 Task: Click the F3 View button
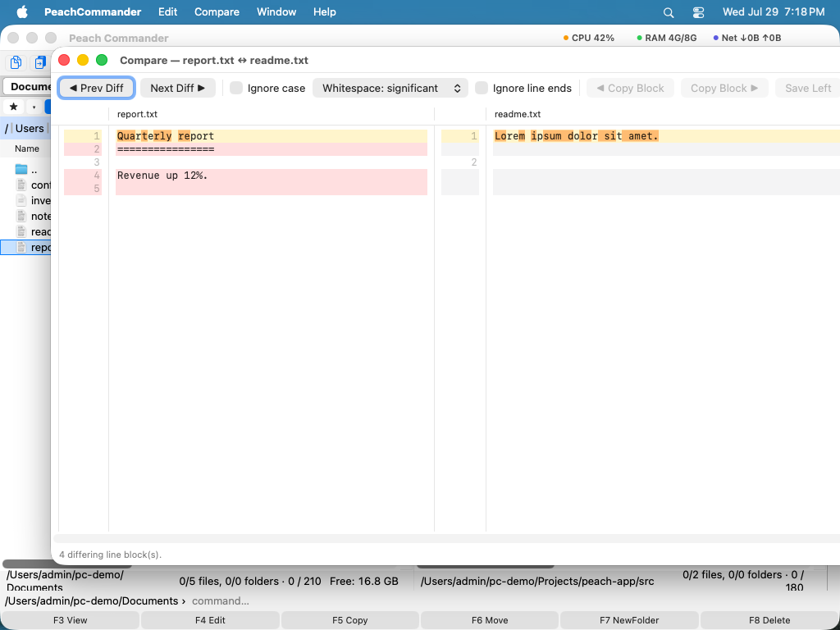point(71,620)
